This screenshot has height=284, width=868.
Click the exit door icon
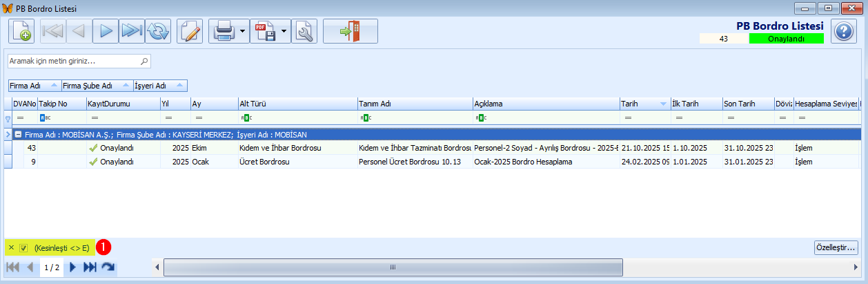351,32
